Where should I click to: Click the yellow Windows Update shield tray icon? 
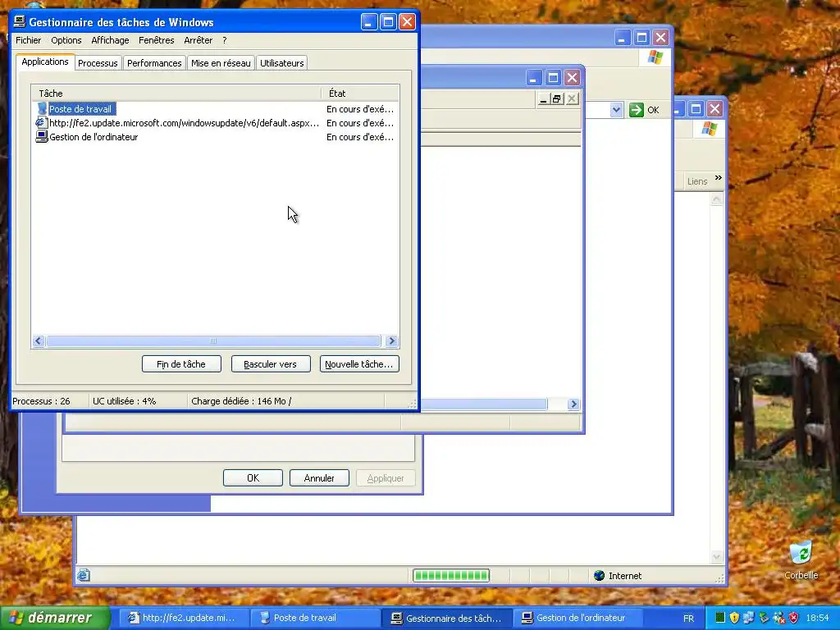[734, 618]
